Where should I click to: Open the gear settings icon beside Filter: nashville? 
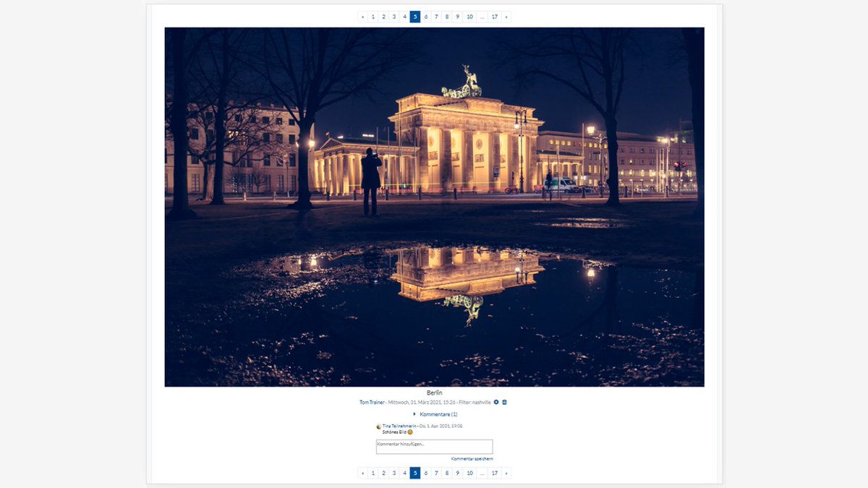[x=496, y=402]
